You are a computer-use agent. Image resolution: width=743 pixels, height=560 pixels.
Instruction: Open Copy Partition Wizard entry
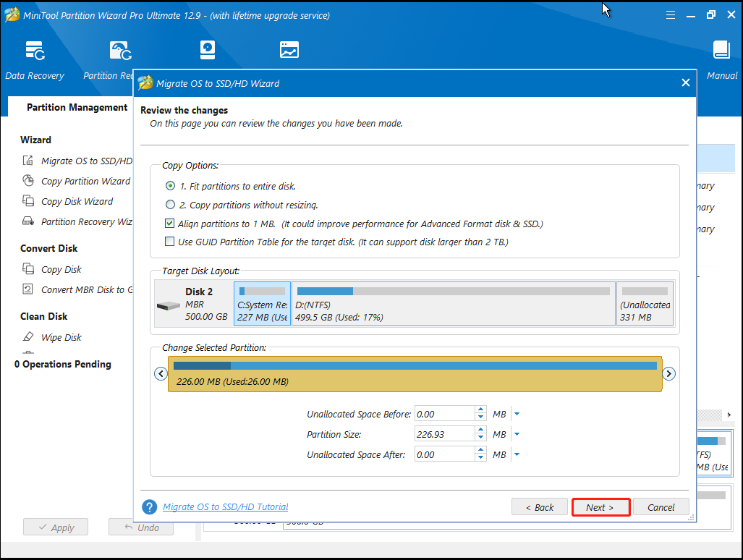tap(86, 181)
